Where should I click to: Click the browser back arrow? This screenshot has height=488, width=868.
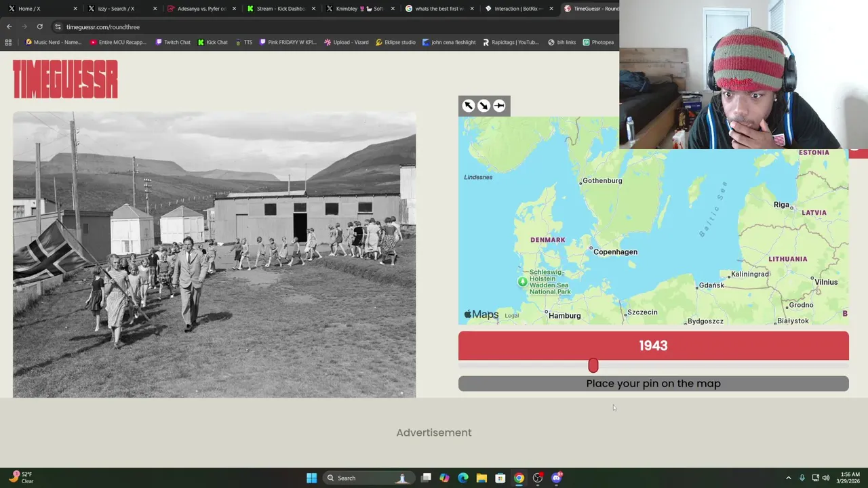[x=9, y=27]
